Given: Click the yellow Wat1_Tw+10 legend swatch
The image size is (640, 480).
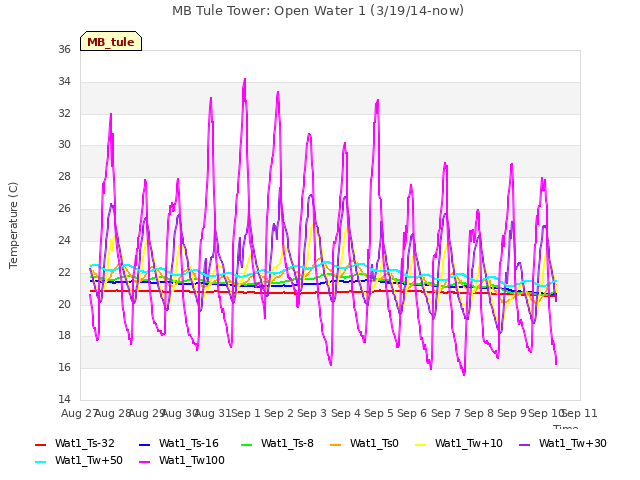Looking at the screenshot, I should coord(421,444).
